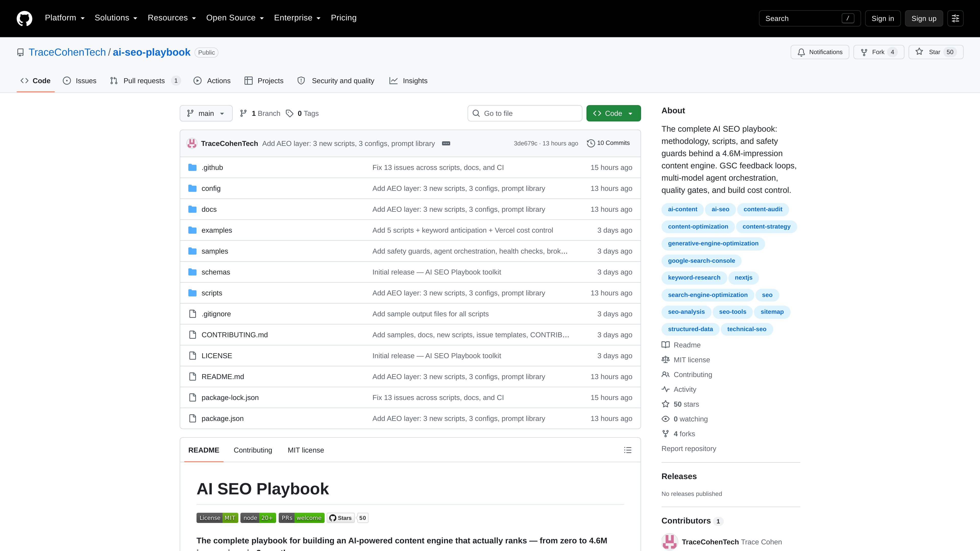Open the schemas folder

[x=216, y=272]
